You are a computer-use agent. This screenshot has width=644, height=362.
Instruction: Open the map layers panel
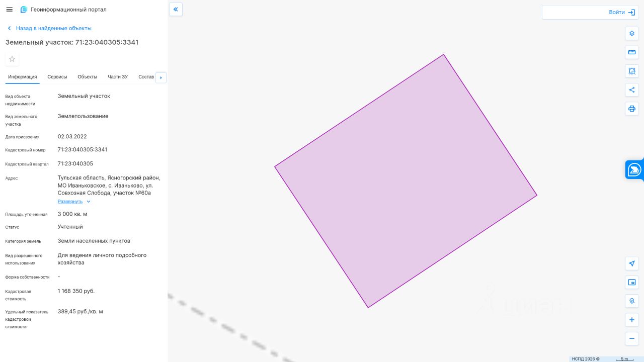pyautogui.click(x=632, y=33)
